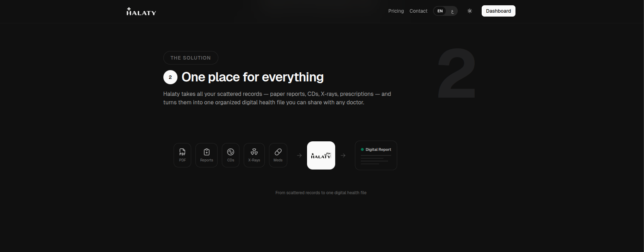Image resolution: width=644 pixels, height=252 pixels.
Task: Toggle light theme with the sun icon
Action: click(x=469, y=11)
